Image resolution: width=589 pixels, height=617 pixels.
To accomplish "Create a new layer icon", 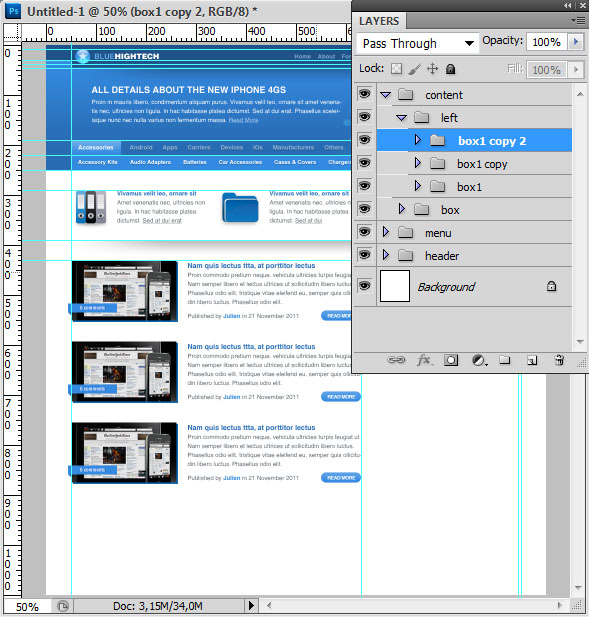I will [x=532, y=360].
